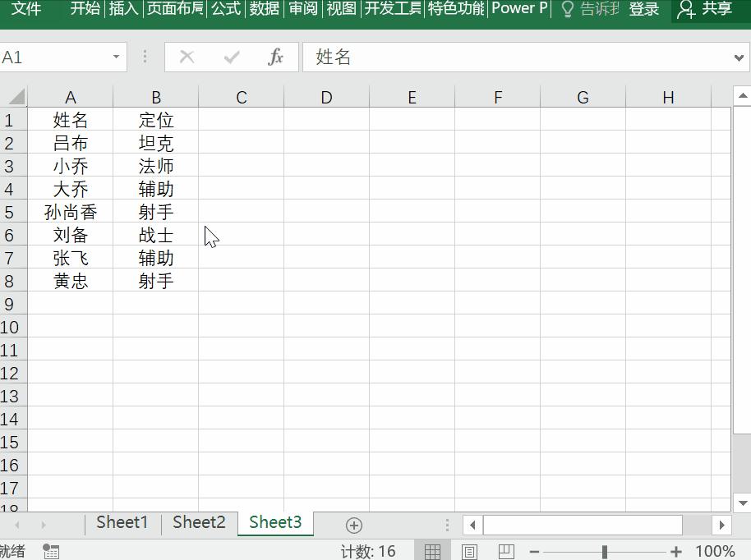
Task: Open the Power P ribbon tab
Action: [x=519, y=8]
